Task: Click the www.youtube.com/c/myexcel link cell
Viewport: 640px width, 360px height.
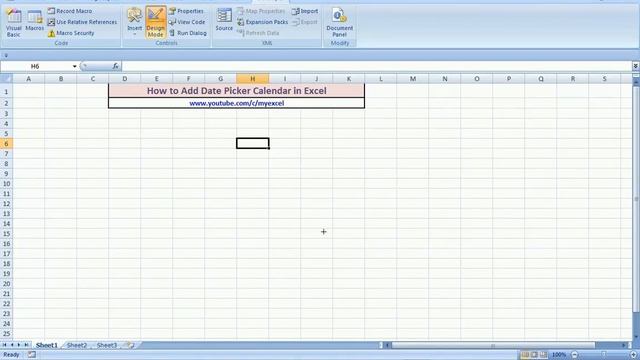Action: pyautogui.click(x=236, y=103)
